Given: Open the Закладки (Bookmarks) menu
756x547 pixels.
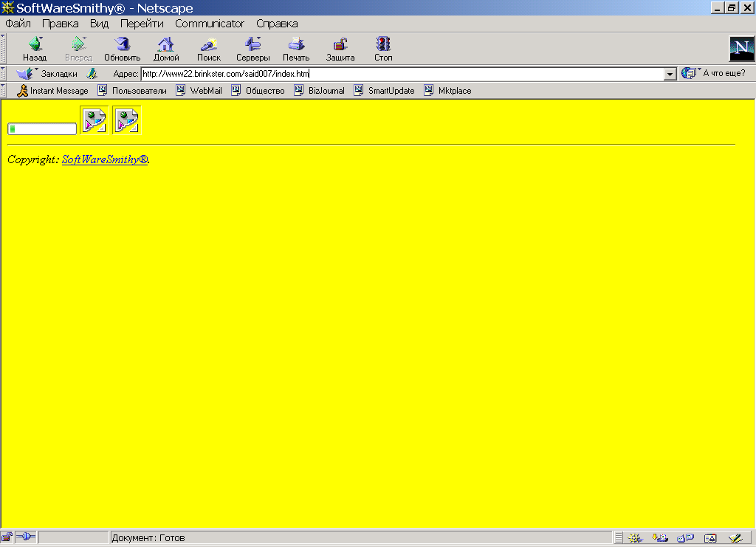Looking at the screenshot, I should tap(47, 74).
